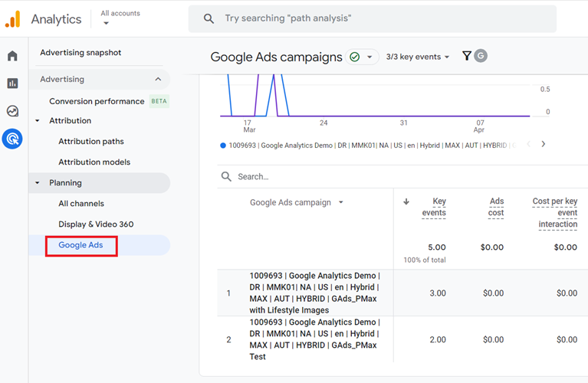
Task: Open the 3/3 key events dropdown
Action: coord(417,57)
